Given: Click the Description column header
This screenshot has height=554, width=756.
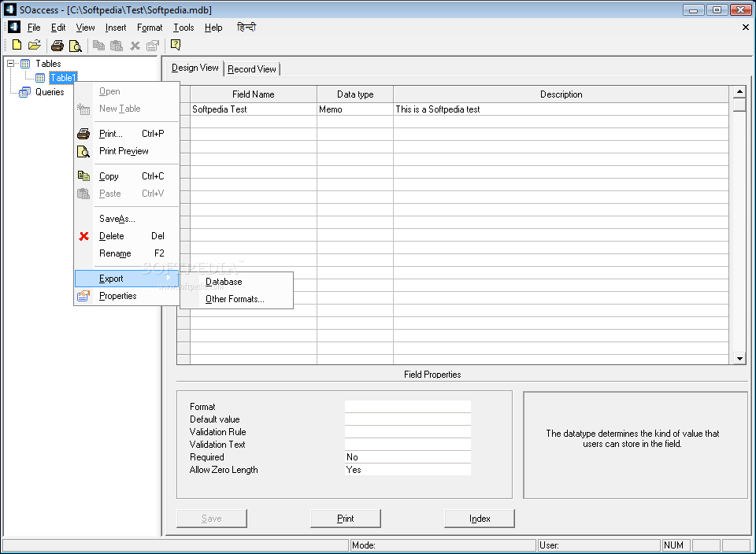Looking at the screenshot, I should coord(561,94).
